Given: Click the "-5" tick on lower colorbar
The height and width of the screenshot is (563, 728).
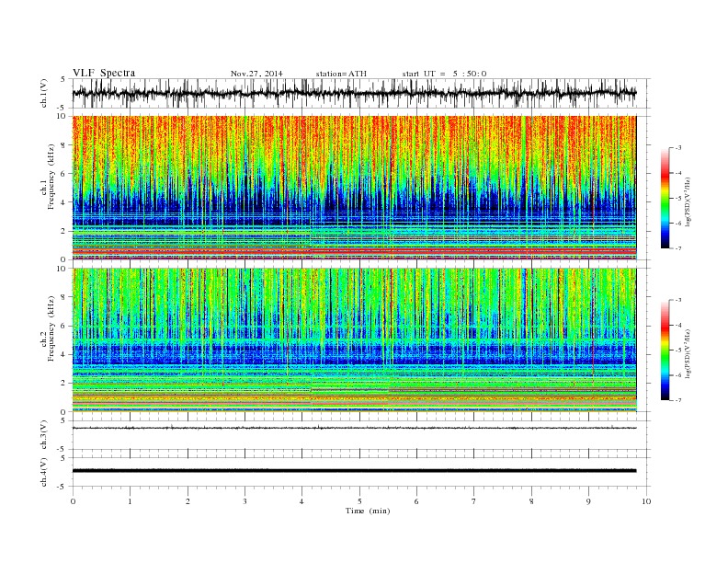Looking at the screenshot, I should (678, 350).
